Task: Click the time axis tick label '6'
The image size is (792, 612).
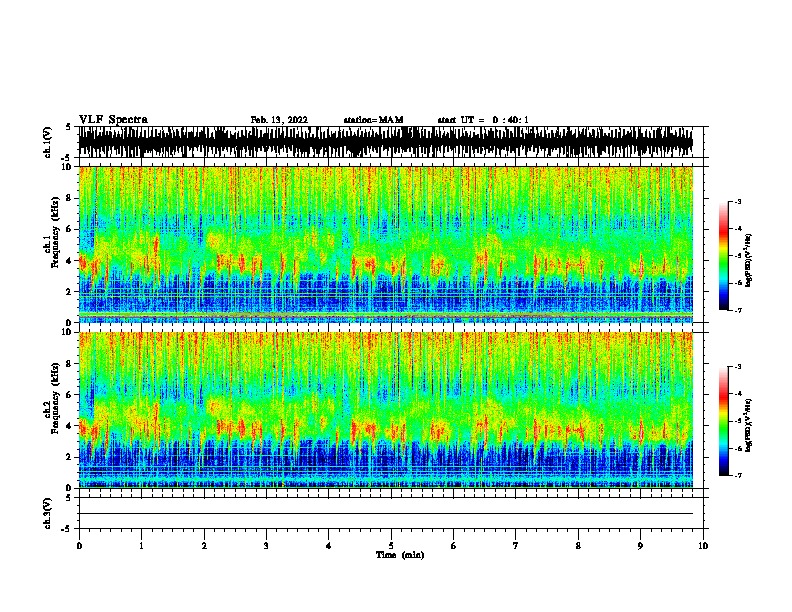Action: (454, 546)
